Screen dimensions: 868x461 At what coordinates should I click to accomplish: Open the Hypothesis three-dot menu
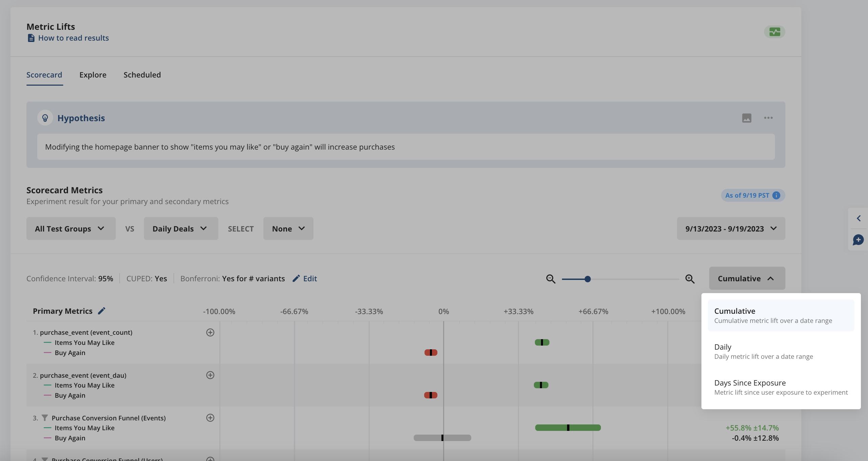click(x=768, y=118)
